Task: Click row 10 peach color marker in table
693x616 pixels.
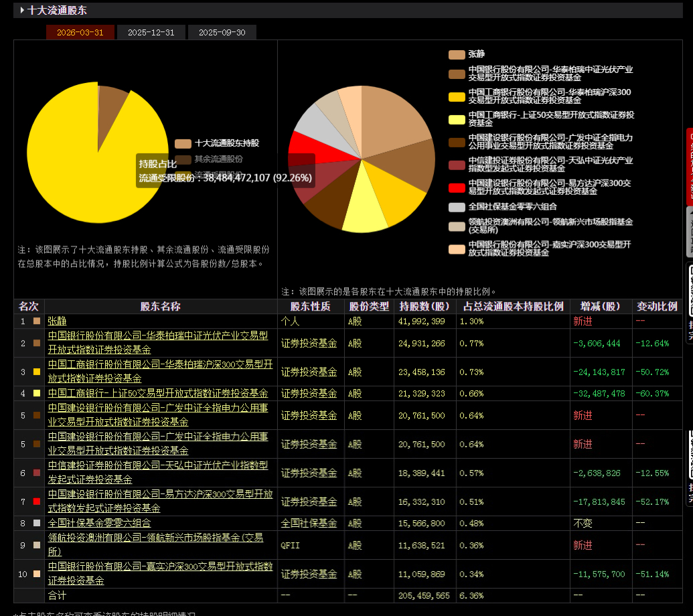Action: pos(37,574)
